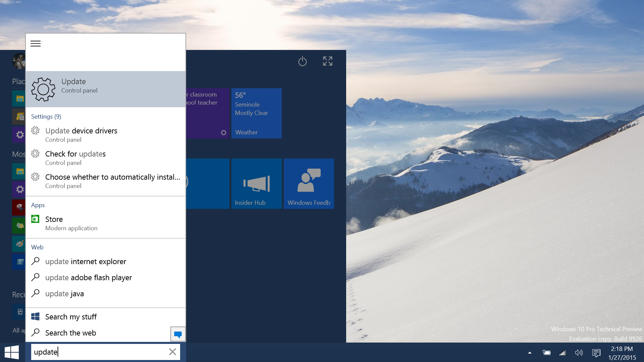
Task: Open the network signal tray icon
Action: click(x=562, y=353)
